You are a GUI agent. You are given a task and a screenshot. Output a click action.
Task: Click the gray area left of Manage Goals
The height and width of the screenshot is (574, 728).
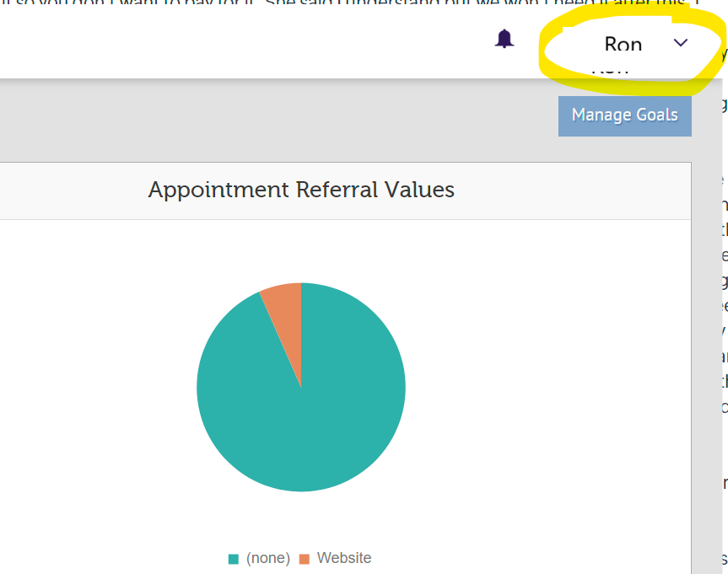tap(253, 118)
